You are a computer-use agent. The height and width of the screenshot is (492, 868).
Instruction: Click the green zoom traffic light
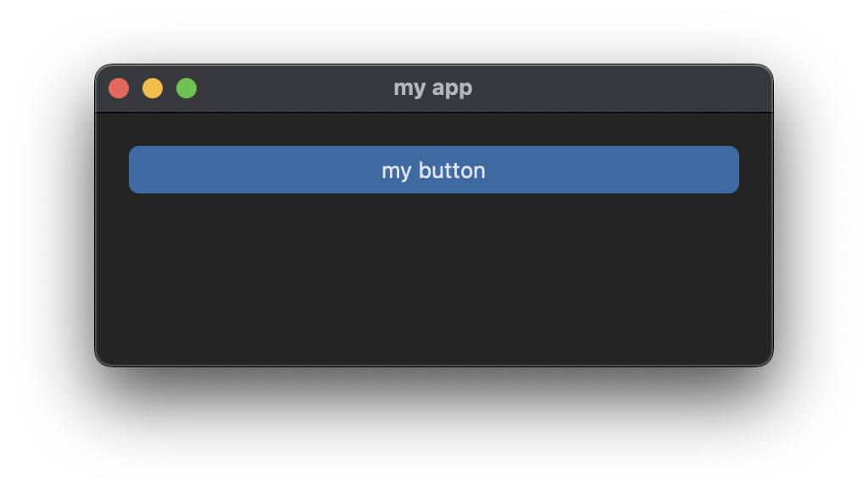pos(186,87)
